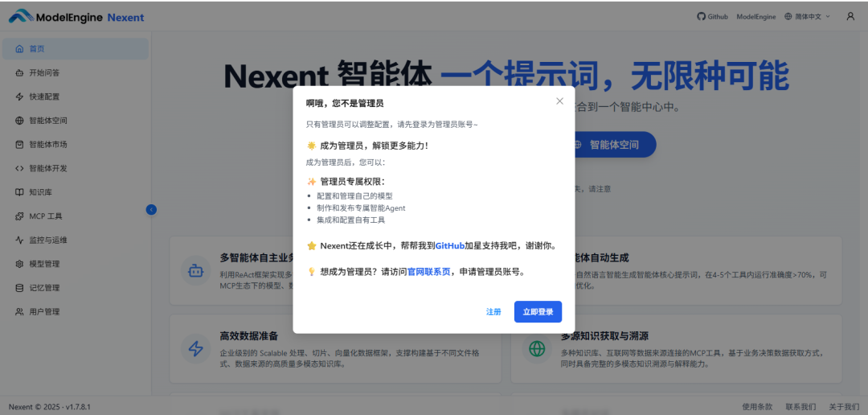Click the globe icon beside 智能体空间 in sidebar
This screenshot has width=868, height=415.
[19, 120]
